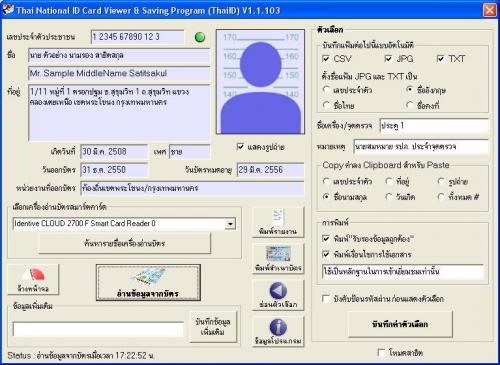
Task: Click the save additional data button
Action: tap(213, 327)
